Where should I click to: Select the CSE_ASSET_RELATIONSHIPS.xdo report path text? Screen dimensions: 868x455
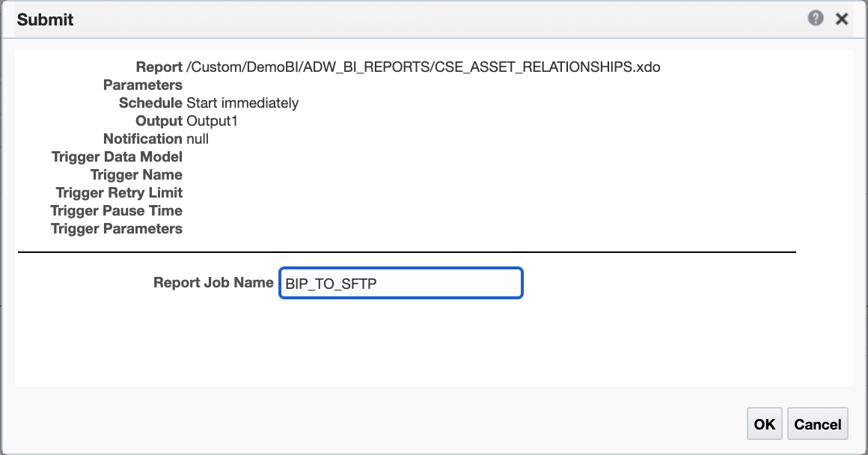point(423,67)
